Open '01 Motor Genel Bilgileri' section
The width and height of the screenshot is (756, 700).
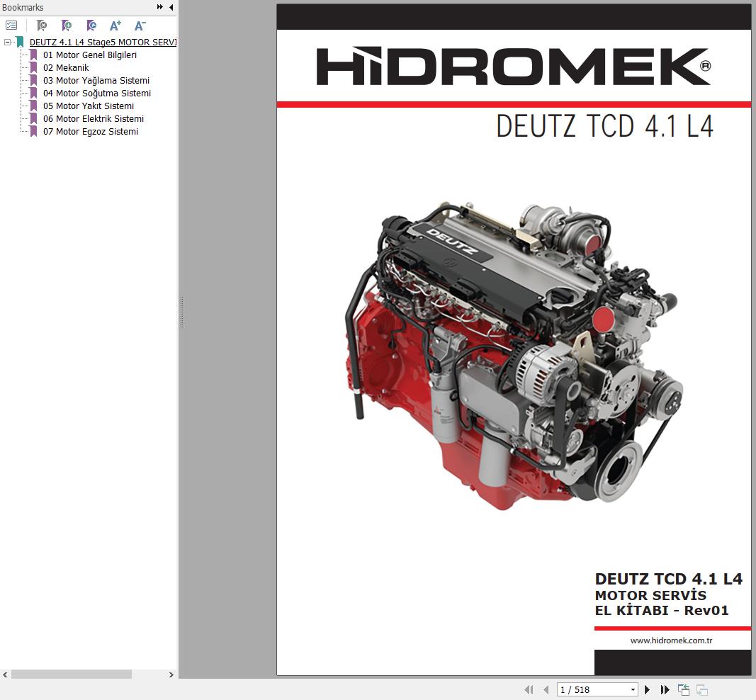pos(91,55)
